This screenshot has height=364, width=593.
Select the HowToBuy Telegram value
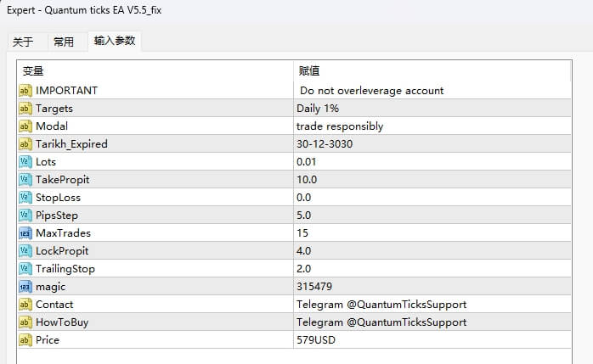pos(381,322)
